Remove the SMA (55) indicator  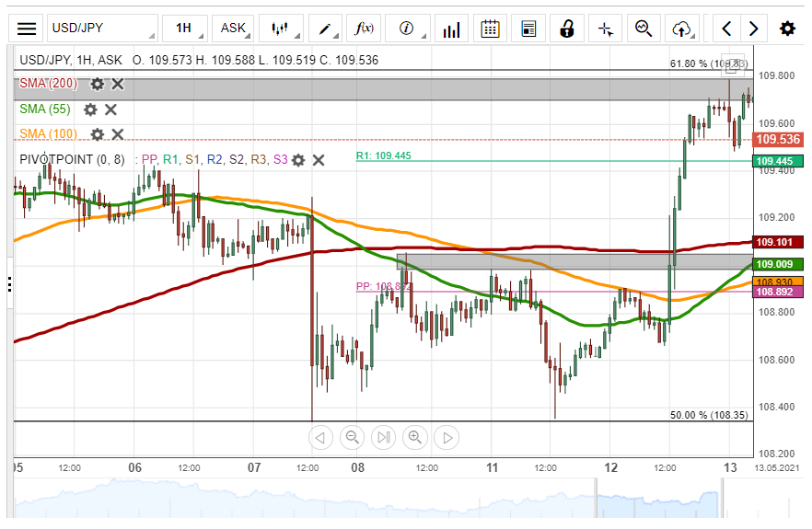pos(110,109)
